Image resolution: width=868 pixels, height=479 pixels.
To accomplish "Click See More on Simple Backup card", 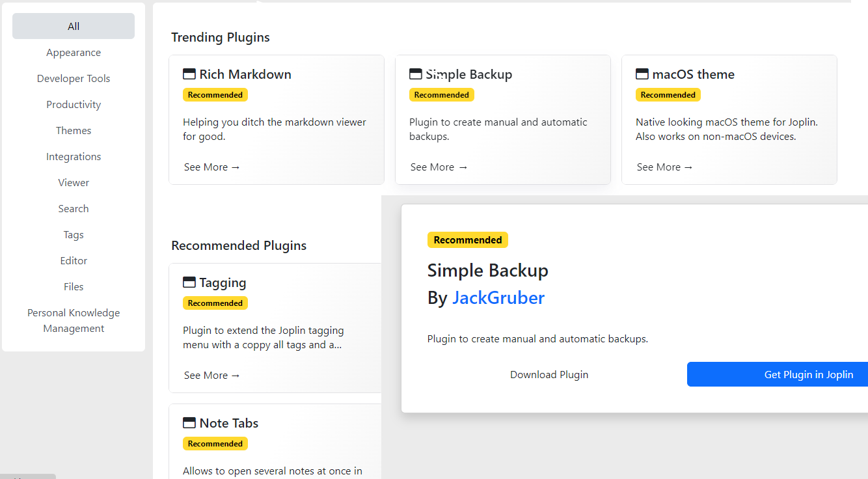I will (x=439, y=167).
